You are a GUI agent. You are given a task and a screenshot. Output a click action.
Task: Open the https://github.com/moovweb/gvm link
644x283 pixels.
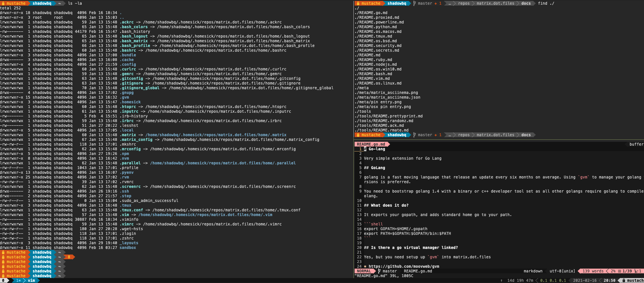pos(404,267)
